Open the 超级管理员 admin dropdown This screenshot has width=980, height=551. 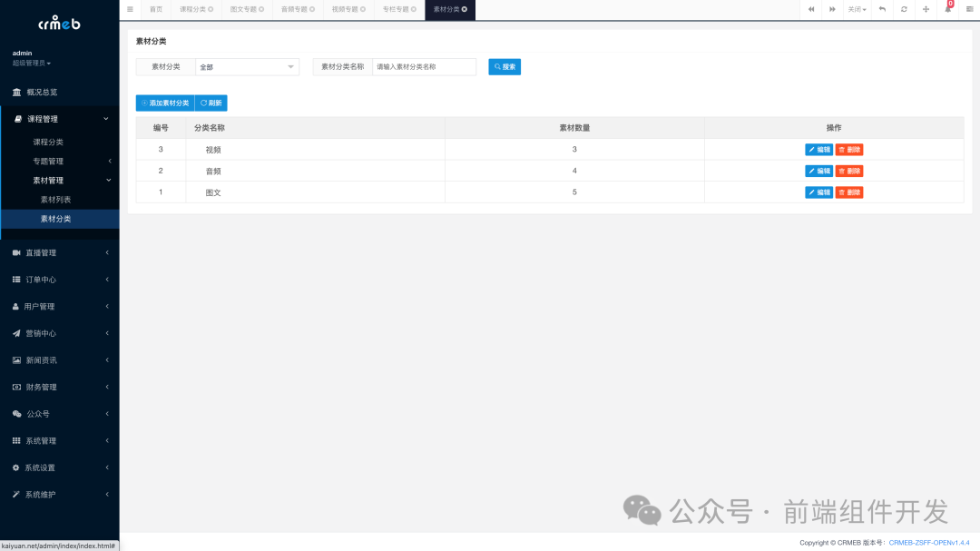pos(31,64)
